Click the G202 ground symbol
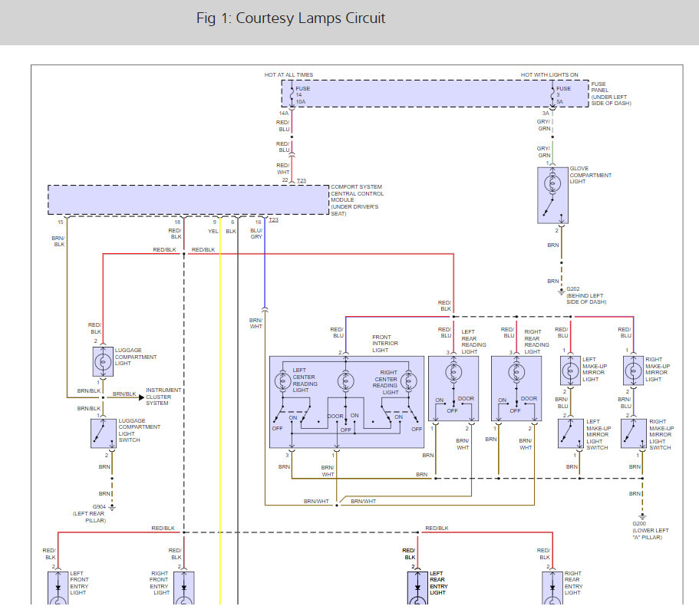This screenshot has height=616, width=699. [561, 292]
